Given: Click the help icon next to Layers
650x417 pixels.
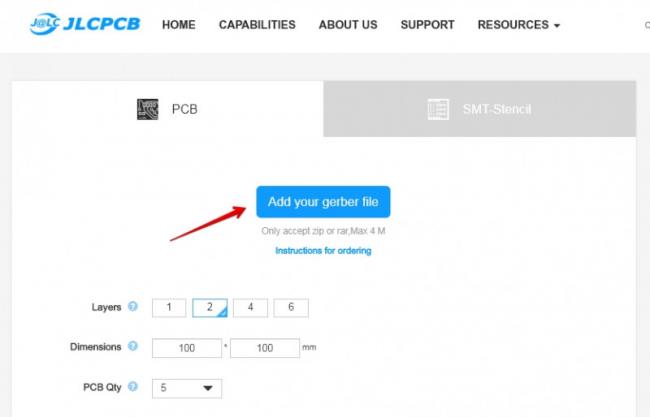Looking at the screenshot, I should point(133,307).
